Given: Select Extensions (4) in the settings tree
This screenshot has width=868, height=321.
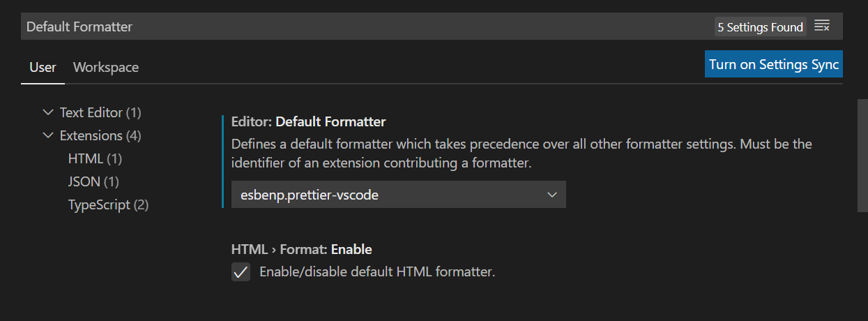Looking at the screenshot, I should pos(100,135).
